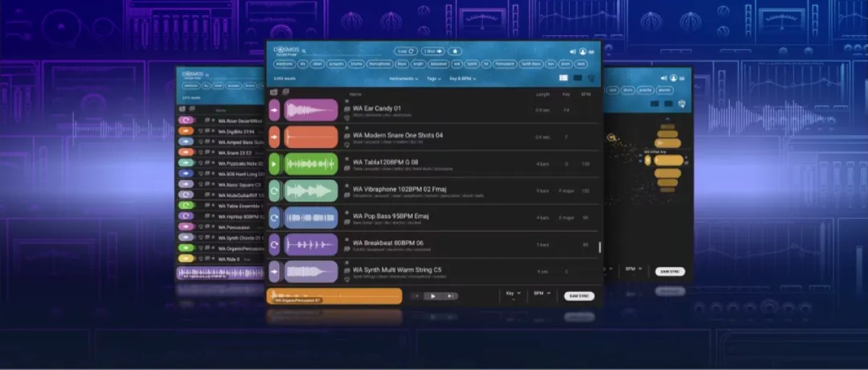
Task: Click the previous track button in transport
Action: [x=416, y=296]
